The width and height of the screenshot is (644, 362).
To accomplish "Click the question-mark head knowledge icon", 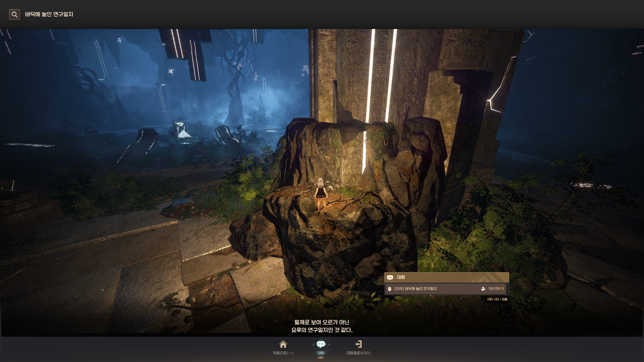I will click(389, 289).
